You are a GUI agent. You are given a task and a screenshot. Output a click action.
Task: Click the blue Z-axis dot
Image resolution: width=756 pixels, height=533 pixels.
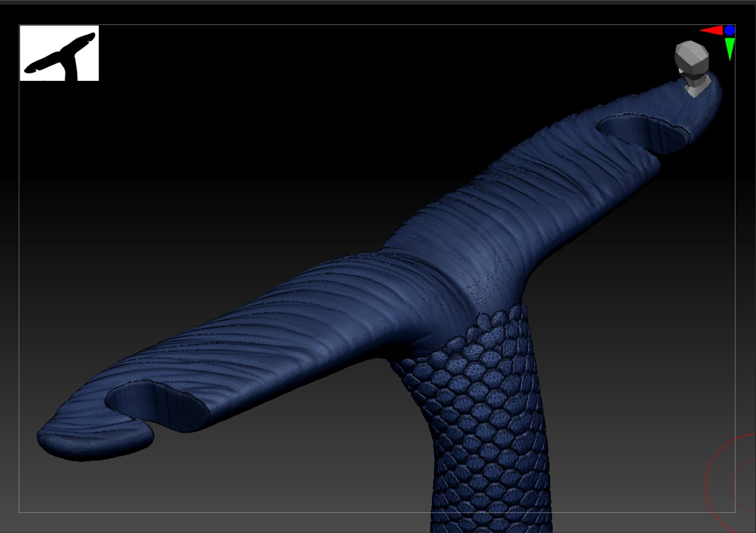click(x=730, y=31)
